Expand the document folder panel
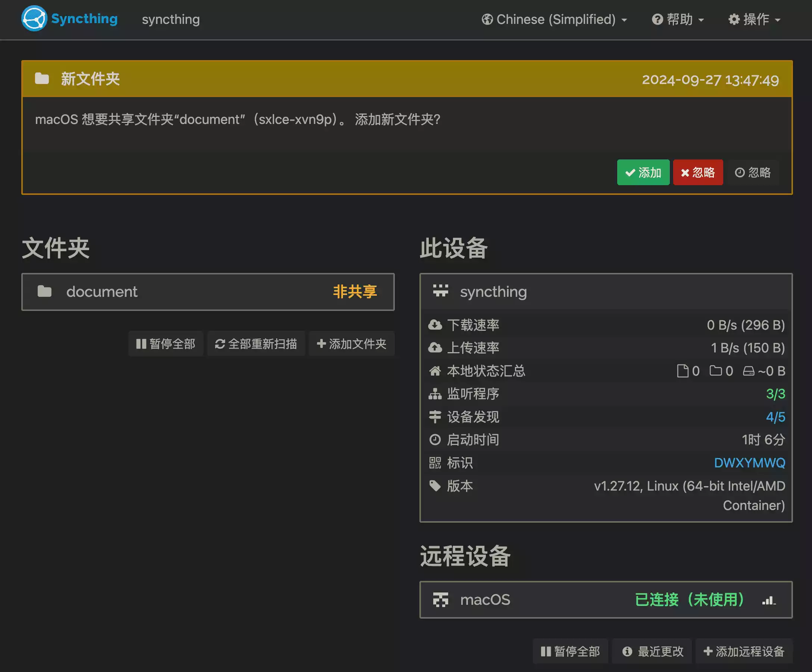 pos(207,292)
